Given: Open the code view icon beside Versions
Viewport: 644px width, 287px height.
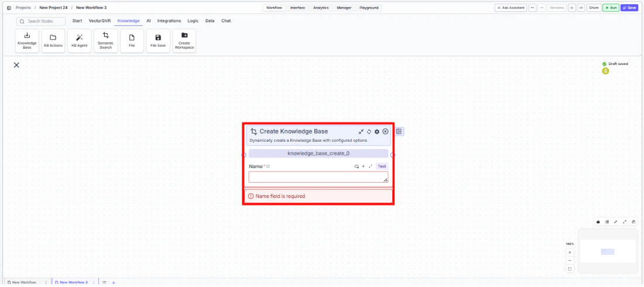Looking at the screenshot, I should (x=572, y=8).
